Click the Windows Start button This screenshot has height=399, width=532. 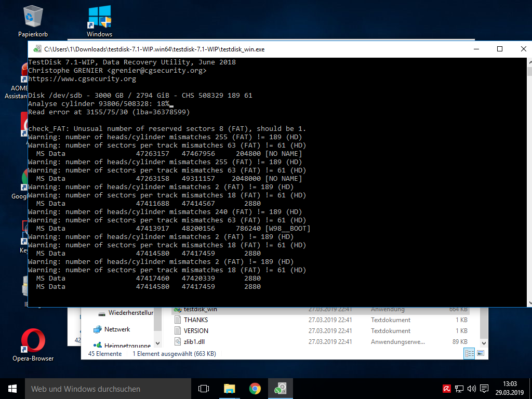tap(11, 389)
